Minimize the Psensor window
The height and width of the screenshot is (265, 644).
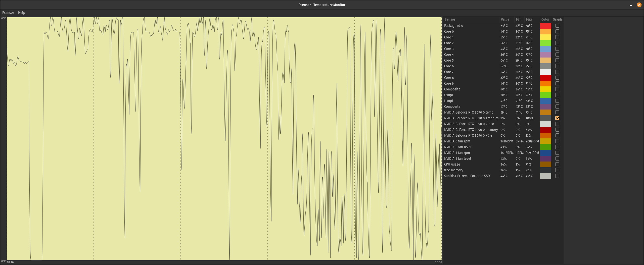pos(631,5)
